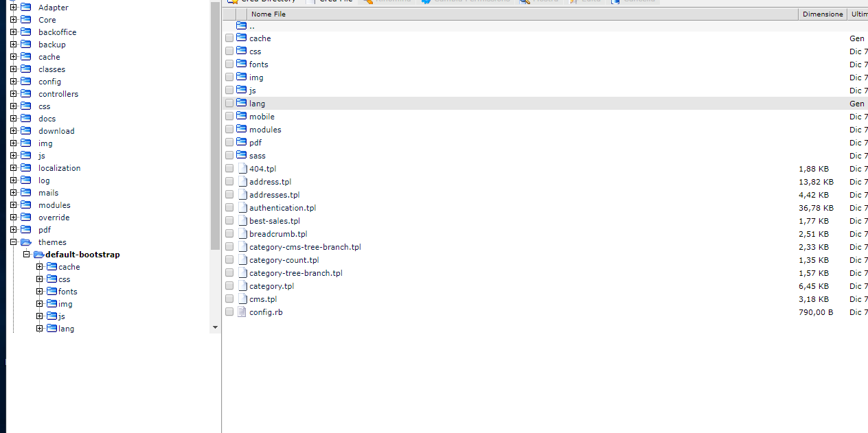Expand the download folder in tree
Screen dimensions: 868x433
click(x=14, y=130)
